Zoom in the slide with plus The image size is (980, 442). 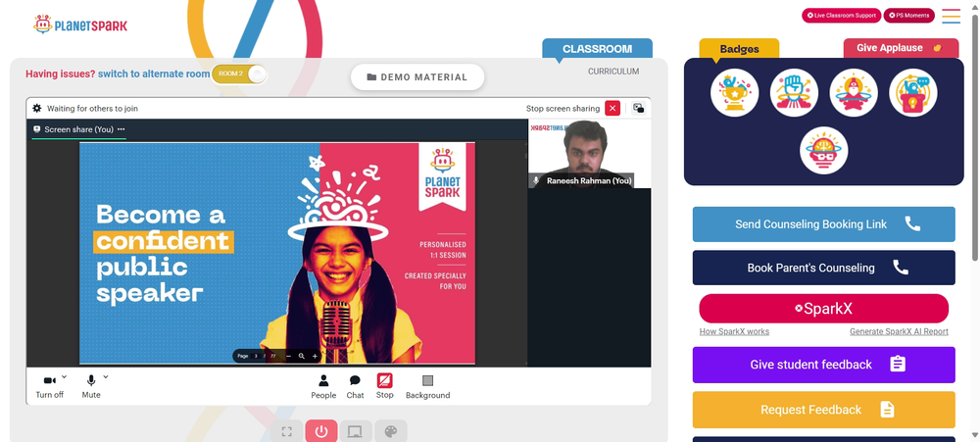(315, 356)
